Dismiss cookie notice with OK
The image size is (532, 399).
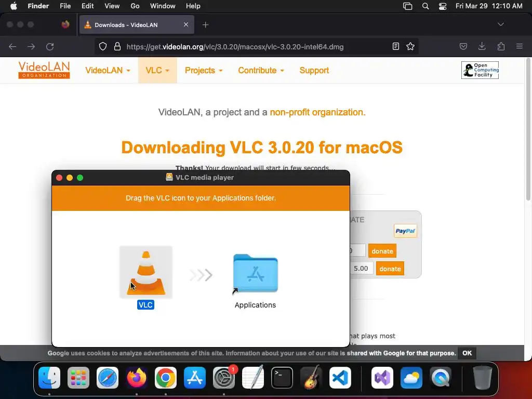point(467,353)
